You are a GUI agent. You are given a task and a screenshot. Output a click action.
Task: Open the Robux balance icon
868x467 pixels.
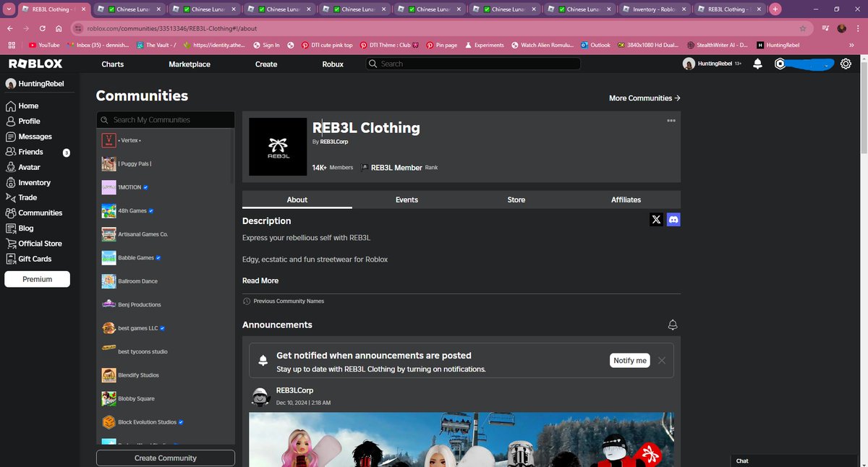[780, 64]
